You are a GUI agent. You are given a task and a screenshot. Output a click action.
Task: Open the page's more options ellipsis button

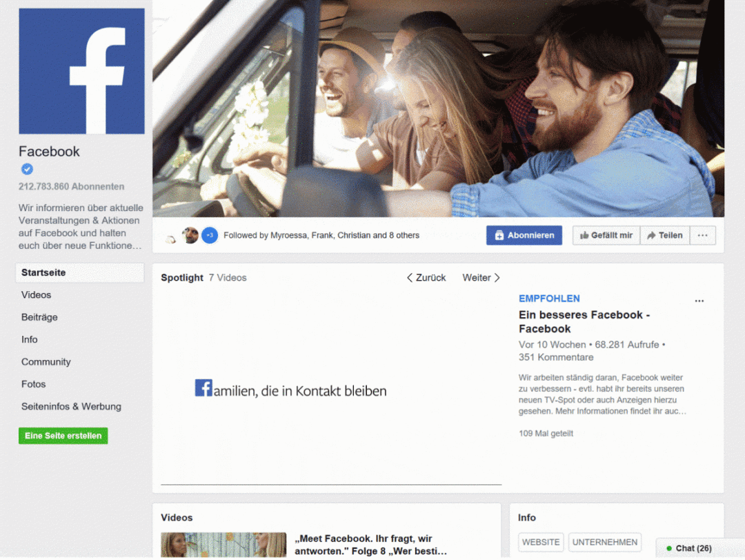pyautogui.click(x=703, y=235)
